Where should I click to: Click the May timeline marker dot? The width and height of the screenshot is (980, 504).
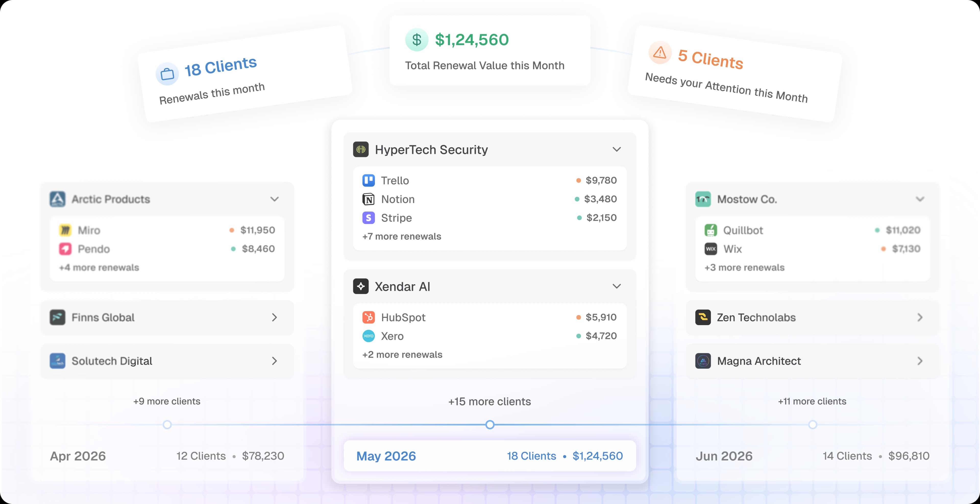point(490,424)
